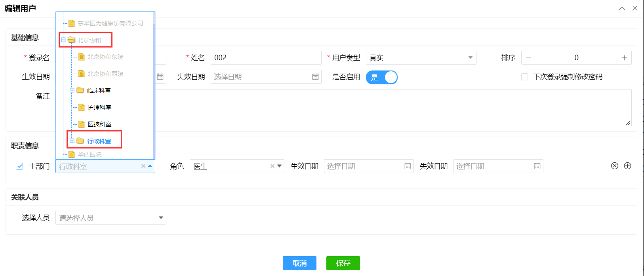Image resolution: width=644 pixels, height=276 pixels.
Task: Click the 北京协和西院 document icon
Action: click(82, 74)
